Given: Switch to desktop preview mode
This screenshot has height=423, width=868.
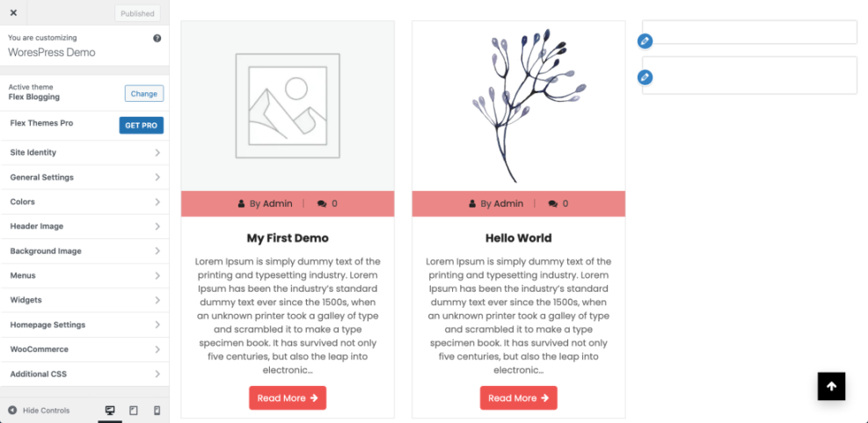Looking at the screenshot, I should click(x=110, y=411).
